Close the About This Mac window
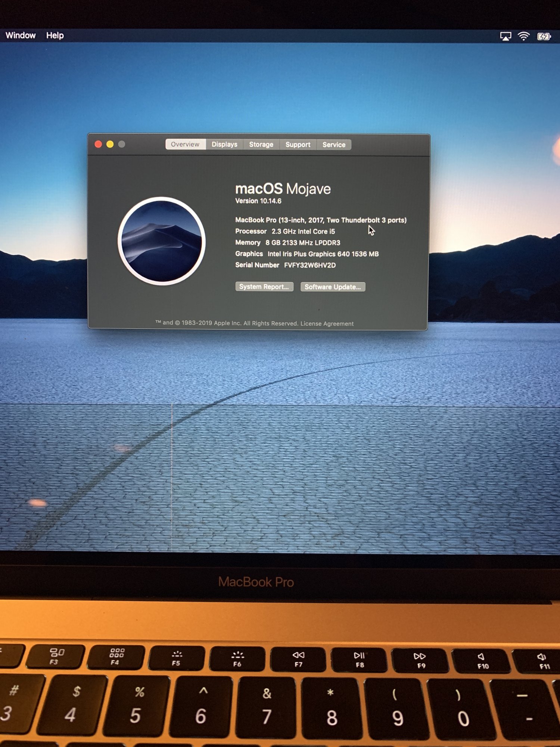 click(x=99, y=144)
